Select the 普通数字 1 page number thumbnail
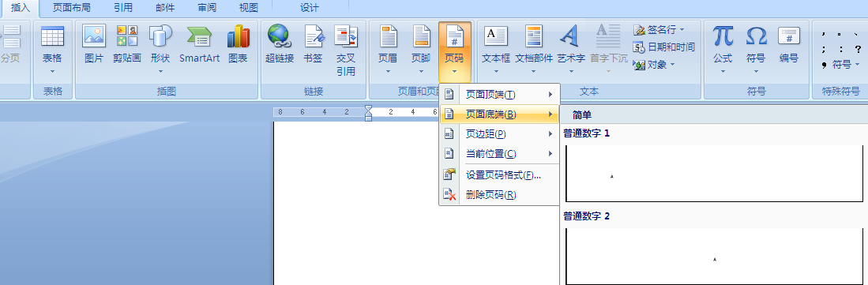Viewport: 868px width, 285px height. tap(714, 173)
